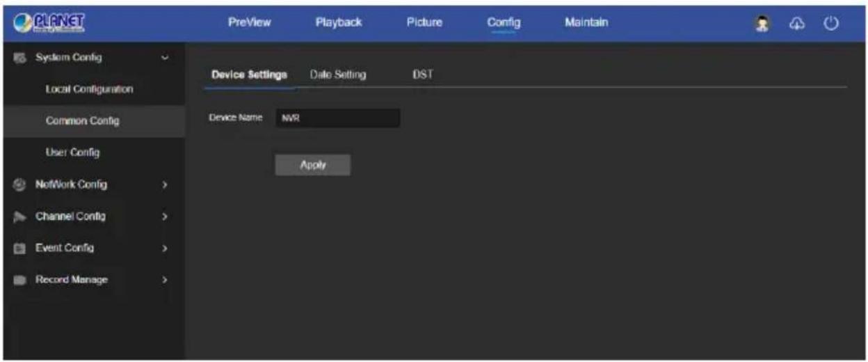Image resolution: width=868 pixels, height=362 pixels.
Task: Click the Event Config label
Action: pyautogui.click(x=64, y=248)
